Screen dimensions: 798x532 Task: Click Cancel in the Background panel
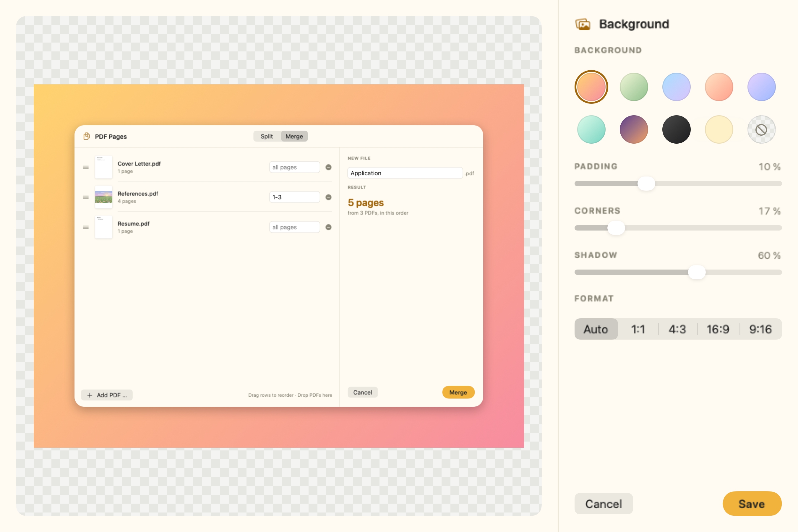click(604, 504)
